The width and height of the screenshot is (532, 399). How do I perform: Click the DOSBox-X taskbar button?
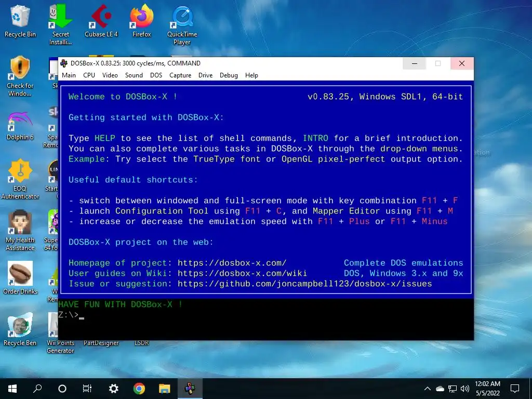[x=190, y=389]
